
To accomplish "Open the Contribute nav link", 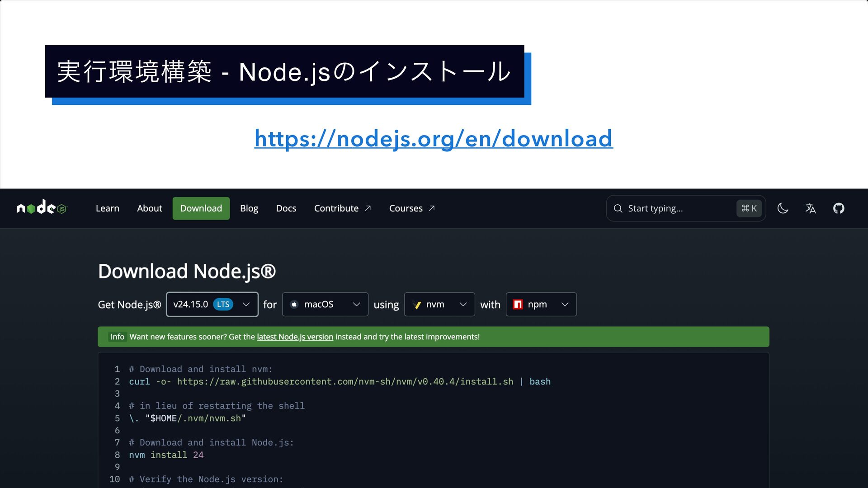I will [x=343, y=208].
